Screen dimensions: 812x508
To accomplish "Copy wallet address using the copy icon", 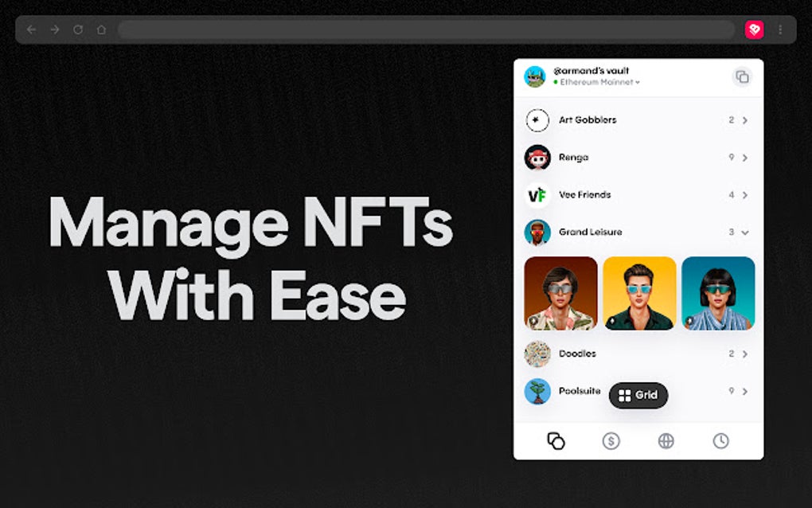I will [x=743, y=76].
